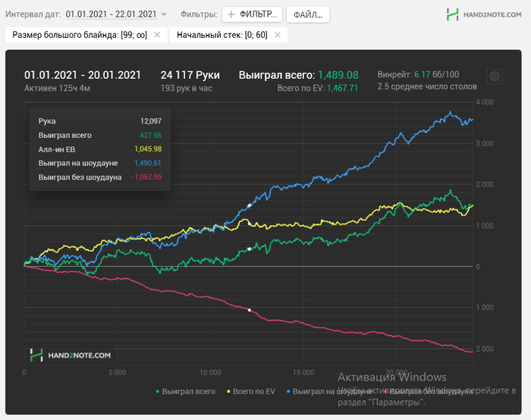Viewport: 531px width, 420px height.
Task: Click the '193 рук в час' label
Action: click(x=187, y=89)
